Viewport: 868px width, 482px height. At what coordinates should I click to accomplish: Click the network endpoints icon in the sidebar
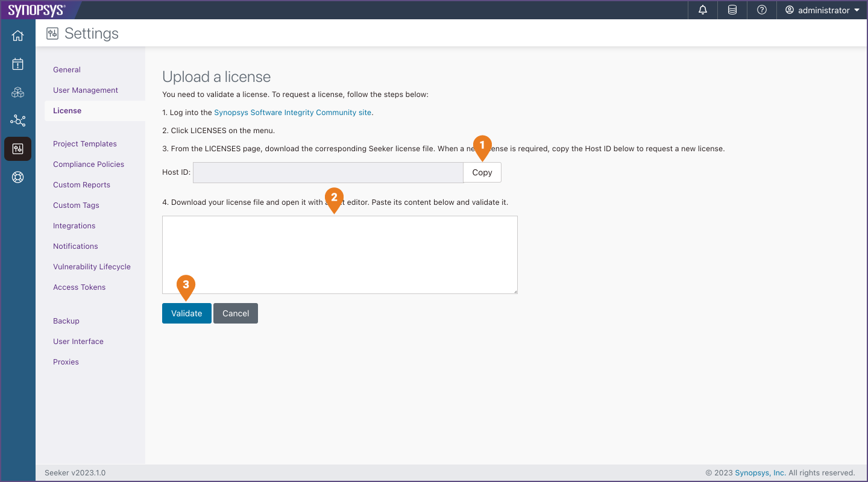tap(17, 120)
